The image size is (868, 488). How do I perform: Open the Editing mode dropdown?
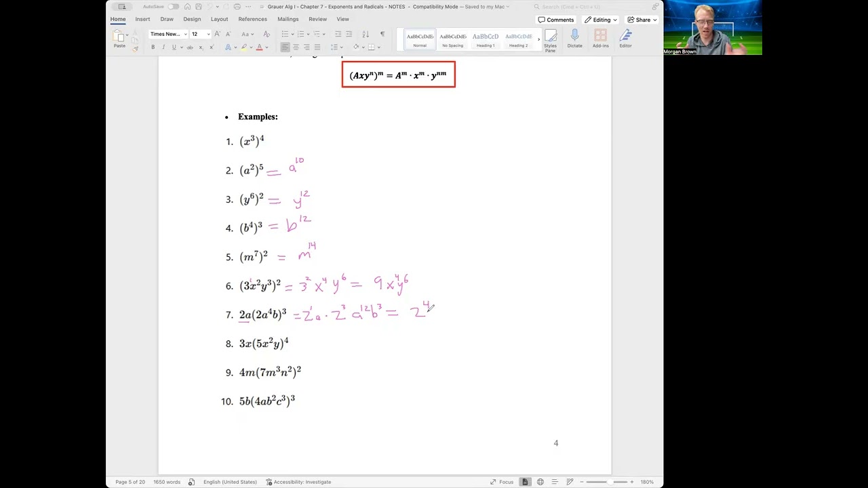click(x=601, y=20)
